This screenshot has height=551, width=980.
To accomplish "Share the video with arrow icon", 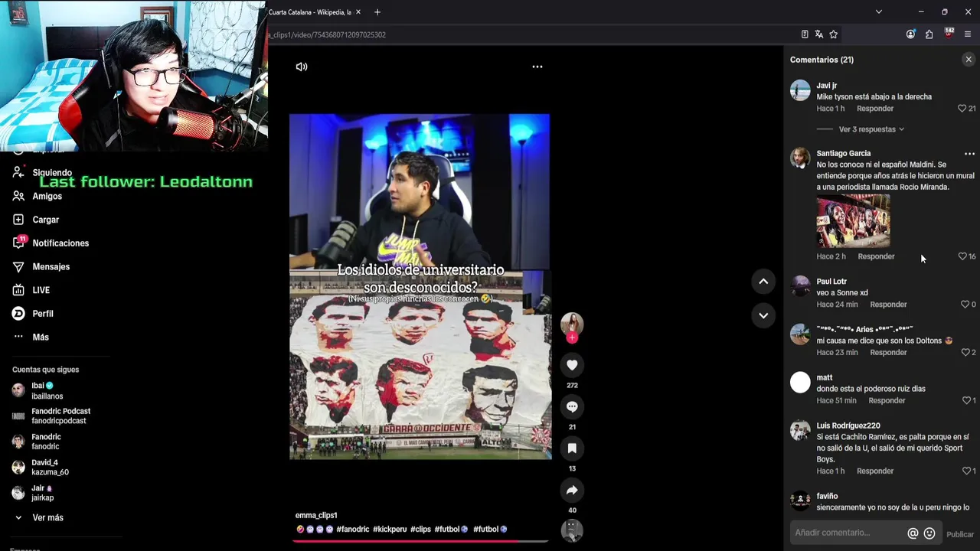I will (x=572, y=490).
